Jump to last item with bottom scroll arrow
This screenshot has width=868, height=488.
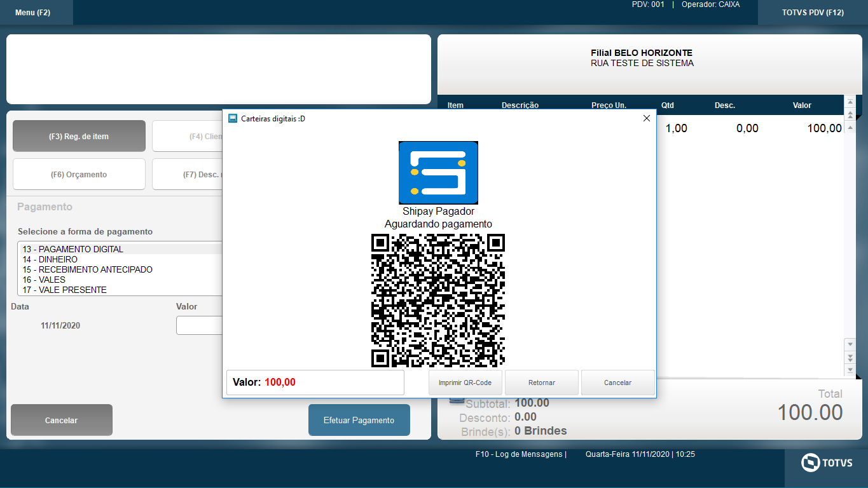click(850, 370)
